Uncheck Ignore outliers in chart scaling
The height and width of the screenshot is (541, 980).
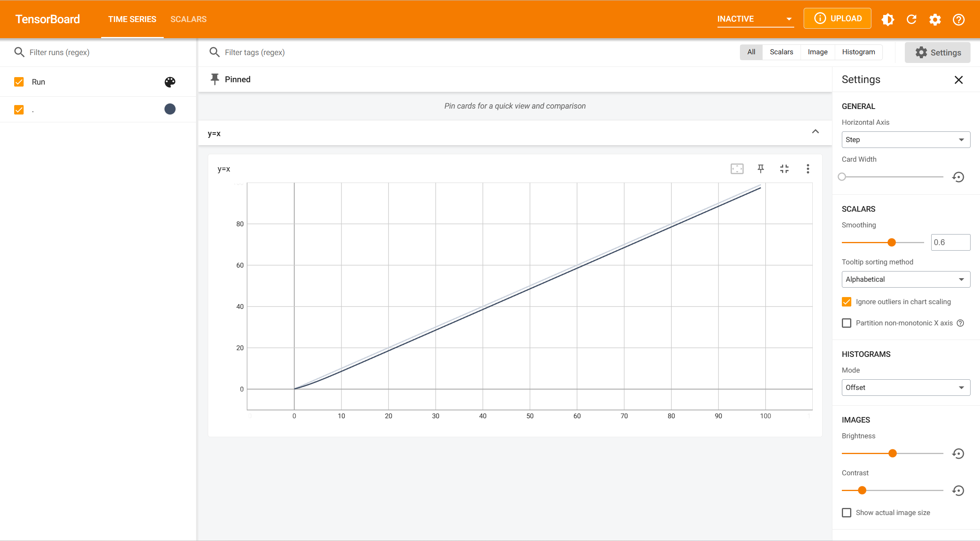[x=847, y=302]
